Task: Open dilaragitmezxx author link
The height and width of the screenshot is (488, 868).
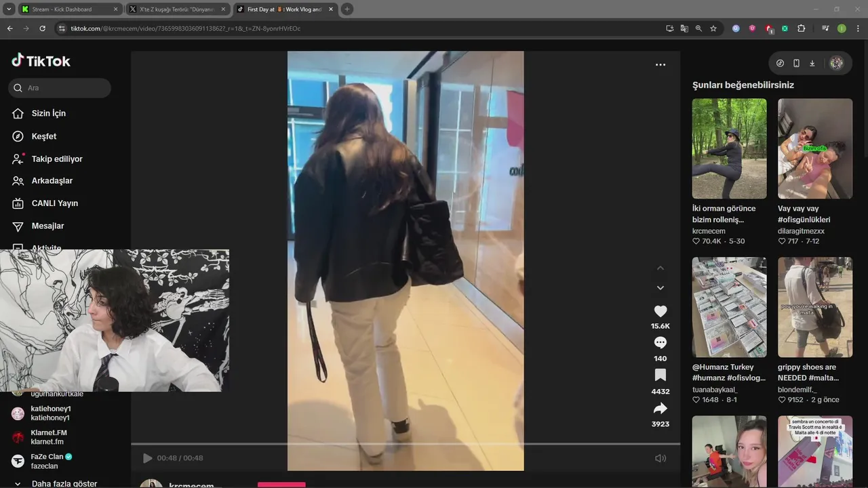Action: pos(801,231)
